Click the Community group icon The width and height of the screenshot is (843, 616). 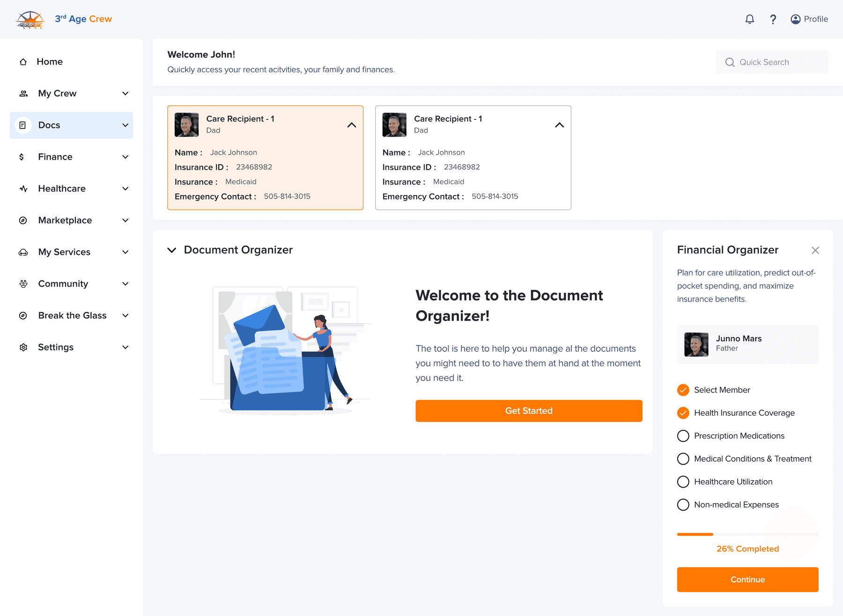[23, 284]
